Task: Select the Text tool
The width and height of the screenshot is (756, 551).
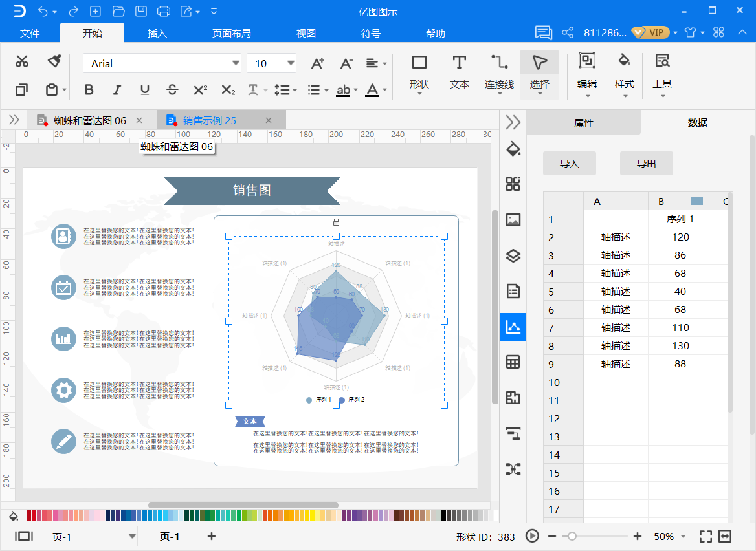Action: pos(459,70)
